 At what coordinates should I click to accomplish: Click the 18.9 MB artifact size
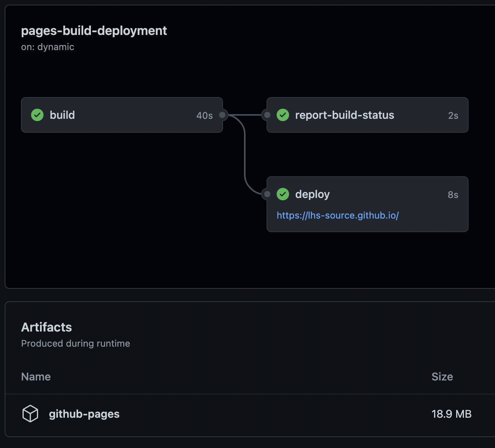451,414
